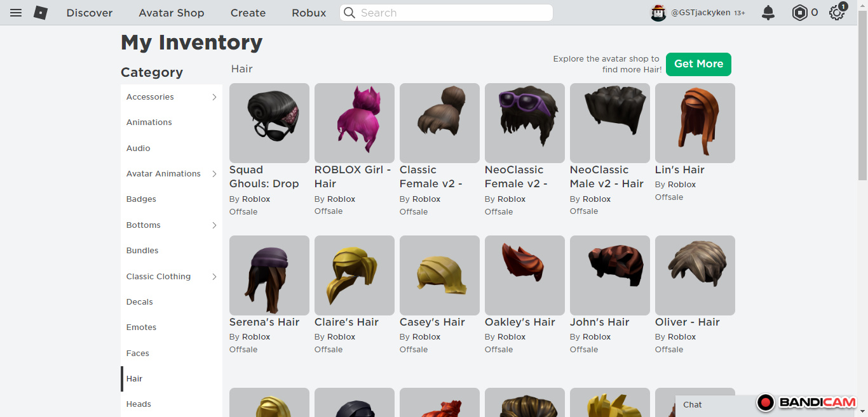868x417 pixels.
Task: Go to the Discover page
Action: click(x=90, y=13)
